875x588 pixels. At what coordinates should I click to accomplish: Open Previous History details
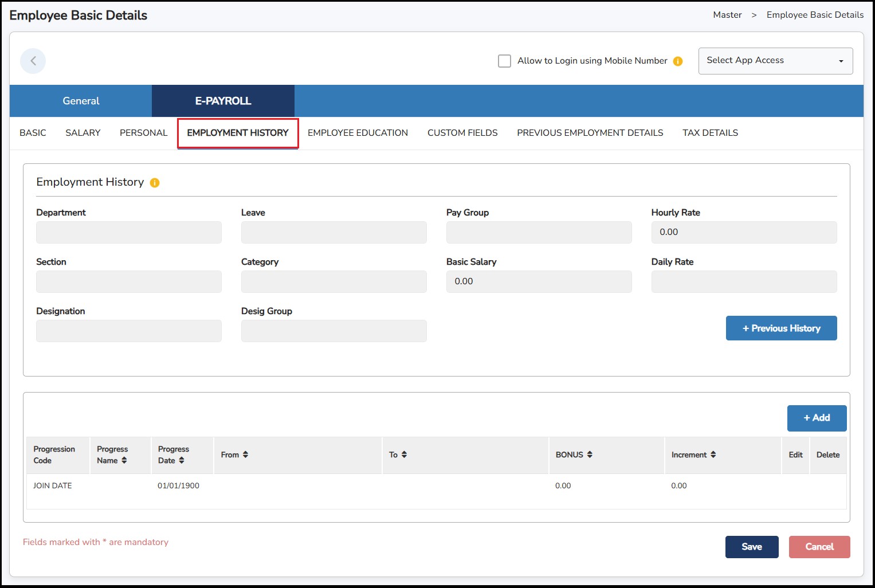coord(781,328)
